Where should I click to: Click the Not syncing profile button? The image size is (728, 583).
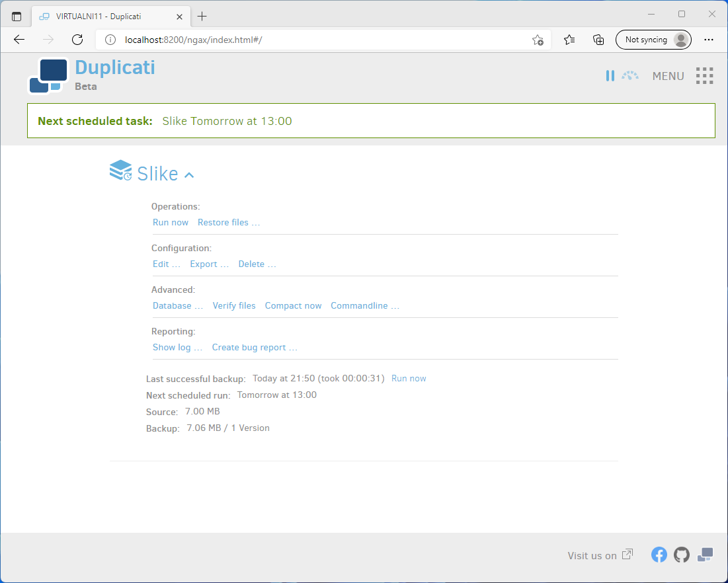653,40
